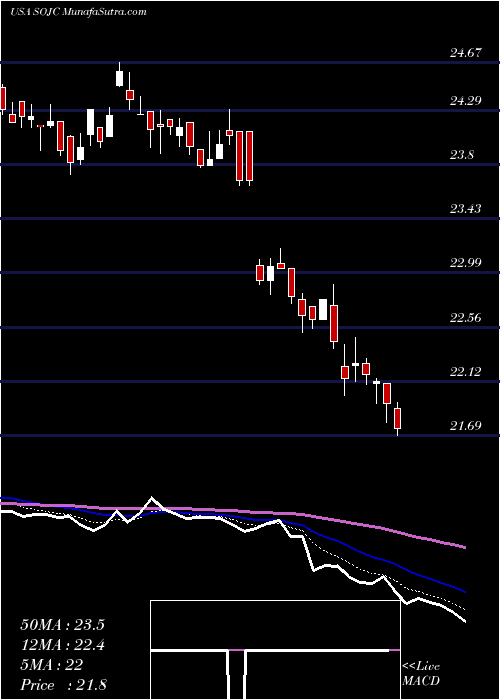Click the last red candlestick near 21.69

397,418
